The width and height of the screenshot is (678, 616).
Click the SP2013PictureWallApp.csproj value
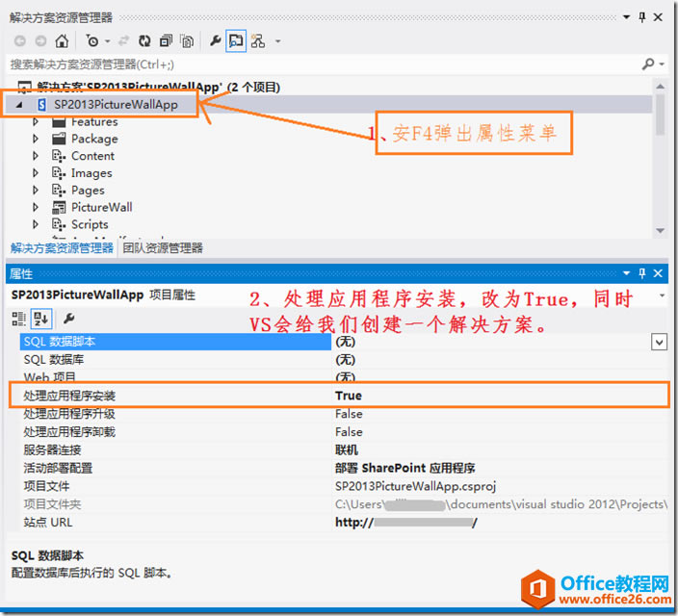(415, 486)
